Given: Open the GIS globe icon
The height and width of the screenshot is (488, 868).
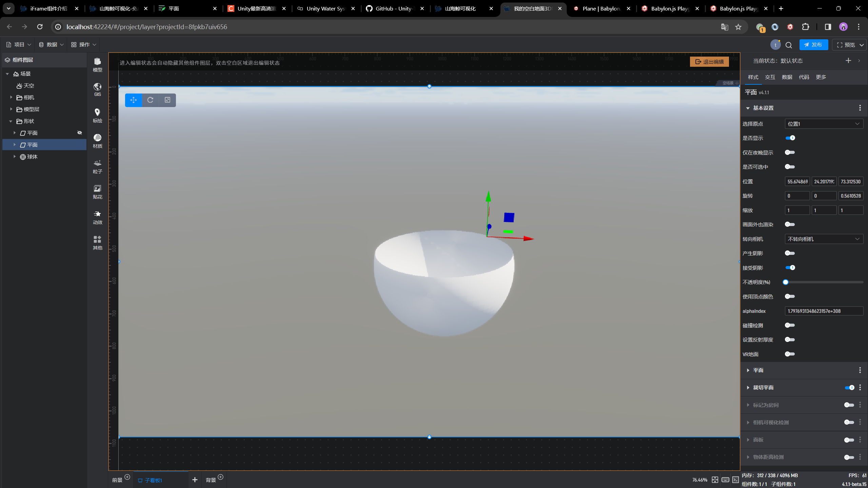Looking at the screenshot, I should coord(97,89).
